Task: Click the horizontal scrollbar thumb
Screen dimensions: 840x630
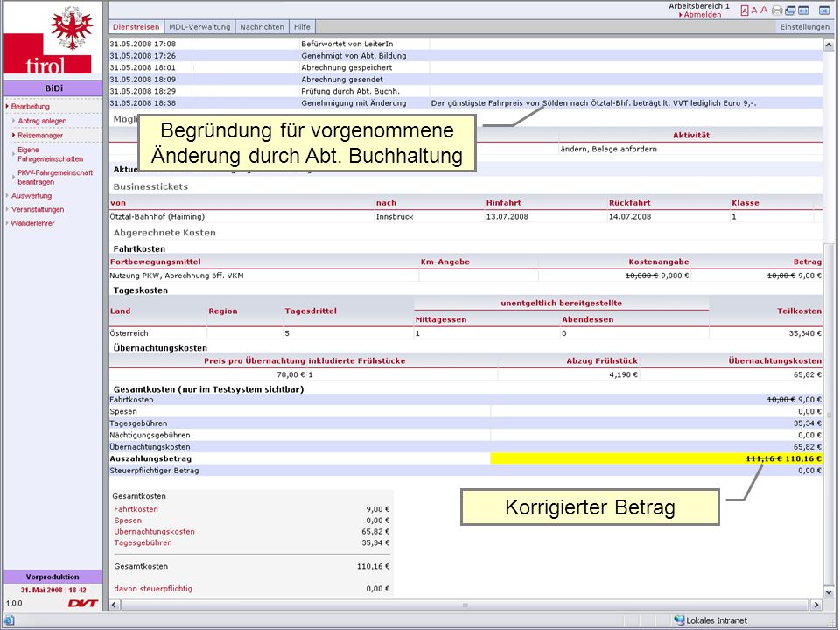Action: coord(465,605)
